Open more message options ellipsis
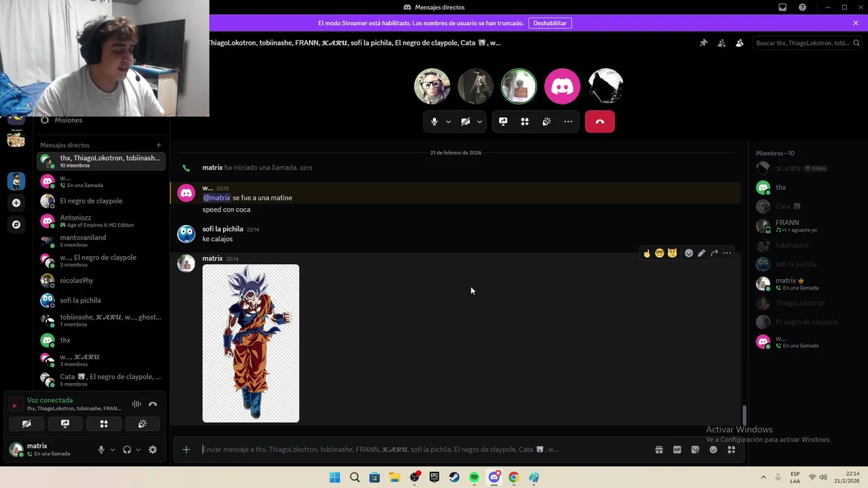The width and height of the screenshot is (868, 488). (x=727, y=253)
